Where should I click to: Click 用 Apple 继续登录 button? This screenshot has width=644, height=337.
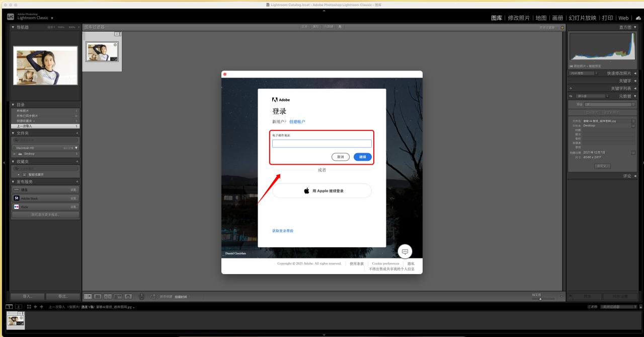coord(322,191)
